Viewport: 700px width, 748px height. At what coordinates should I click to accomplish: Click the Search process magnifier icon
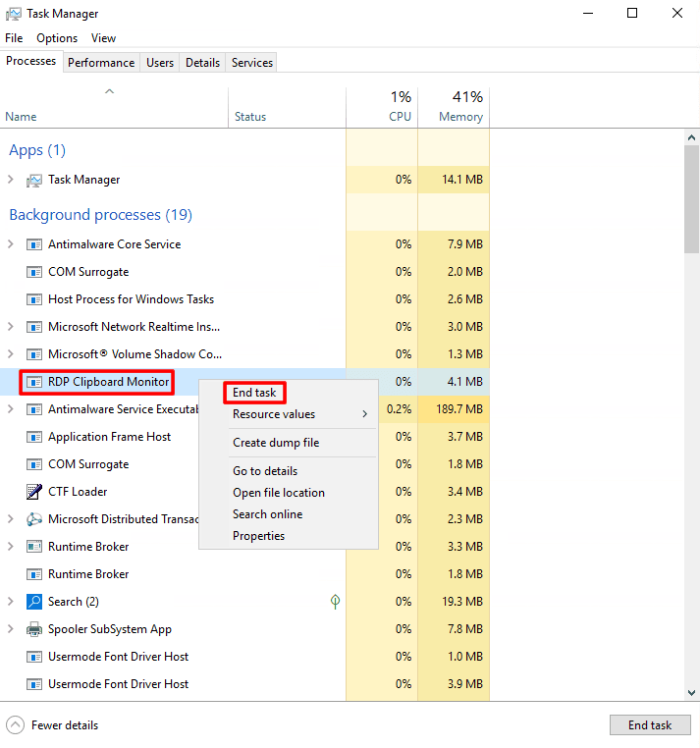34,602
